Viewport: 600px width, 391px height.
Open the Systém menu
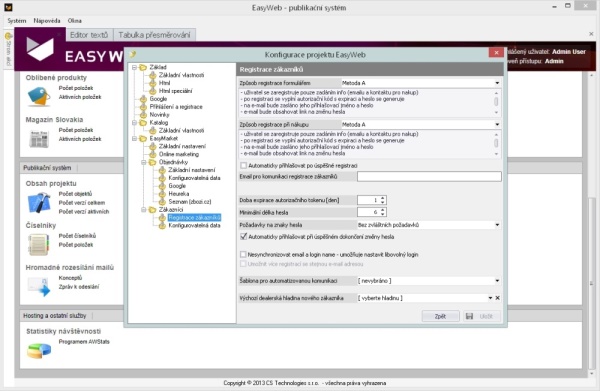click(17, 21)
